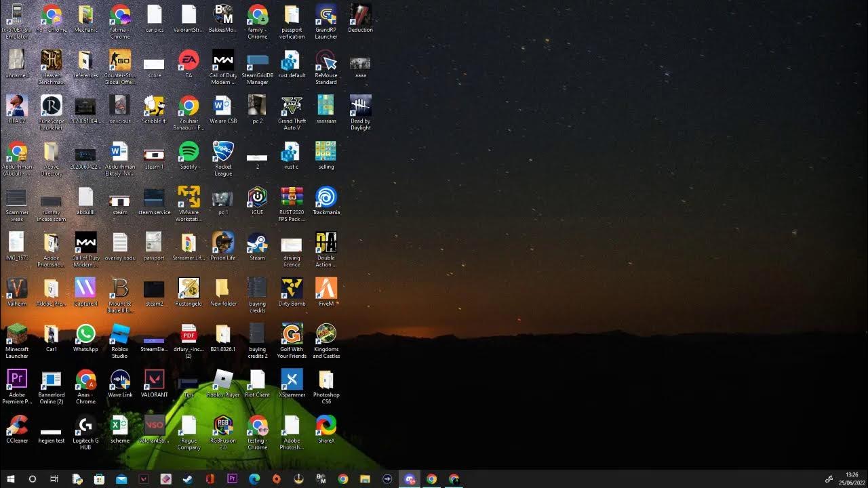
Task: Open the Wave Link desktop icon
Action: 120,384
